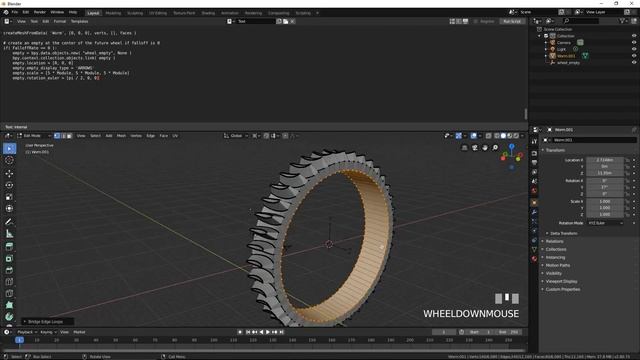Select the Cursor tool in the toolbar
Image resolution: width=640 pixels, height=360 pixels.
[x=9, y=160]
